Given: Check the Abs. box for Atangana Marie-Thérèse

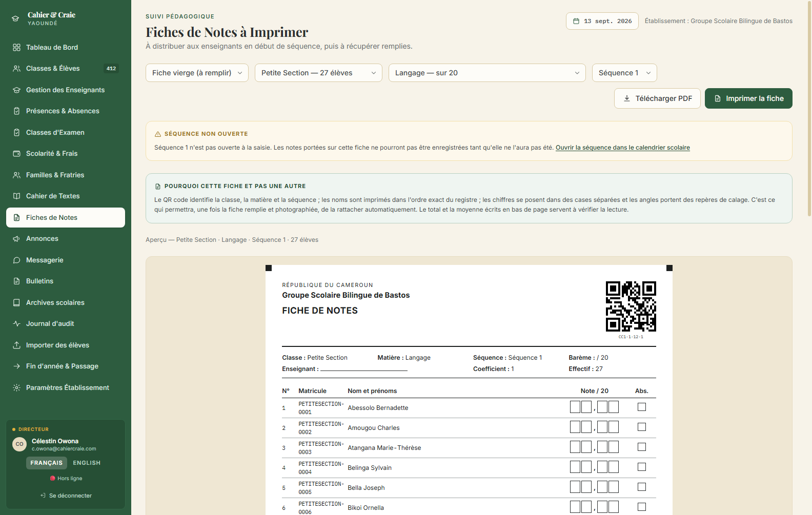Looking at the screenshot, I should click(642, 447).
